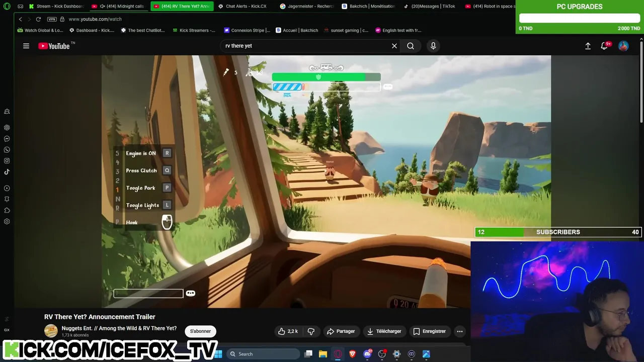Open Opera sidebar settings gear
This screenshot has width=644, height=362.
(7, 222)
